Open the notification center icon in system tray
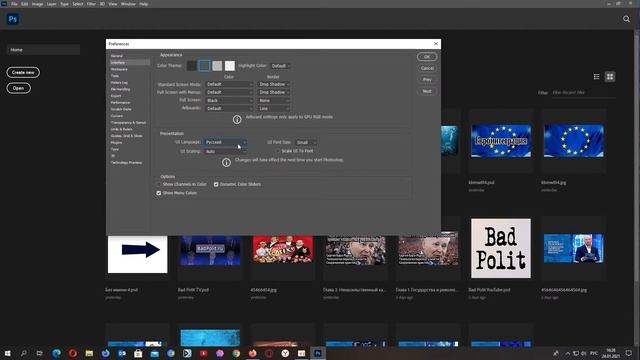640x360 pixels. 629,353
